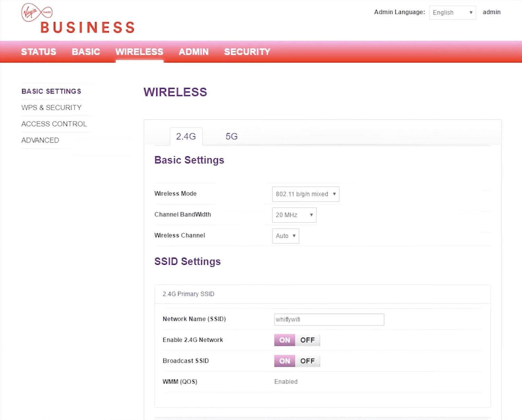Expand the Wireless Mode dropdown
Image resolution: width=522 pixels, height=420 pixels.
click(306, 194)
